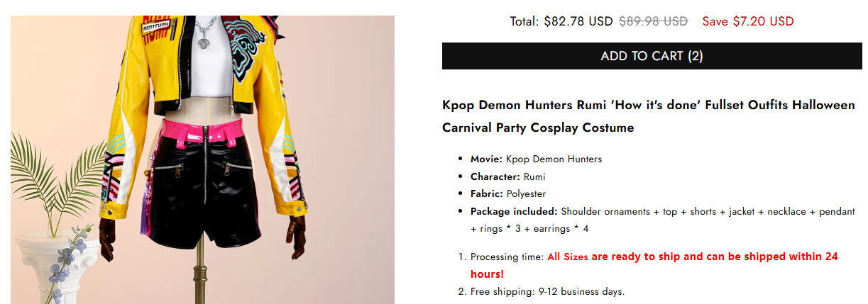Click the Processing time label
The width and height of the screenshot is (868, 304).
[507, 257]
